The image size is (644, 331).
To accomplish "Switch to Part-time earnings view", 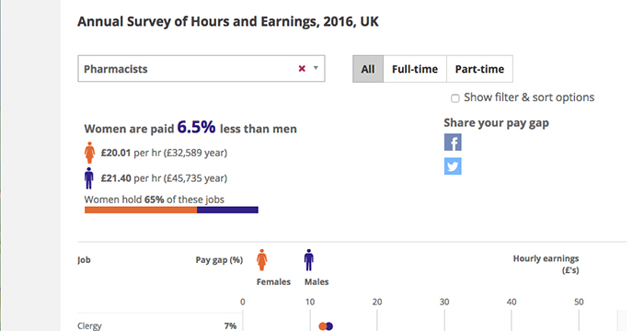I will coord(479,69).
